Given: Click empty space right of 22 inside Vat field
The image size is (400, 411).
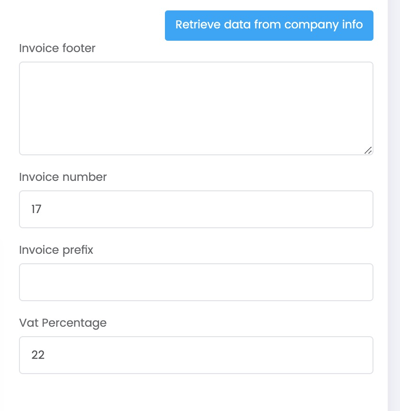Looking at the screenshot, I should click(207, 355).
